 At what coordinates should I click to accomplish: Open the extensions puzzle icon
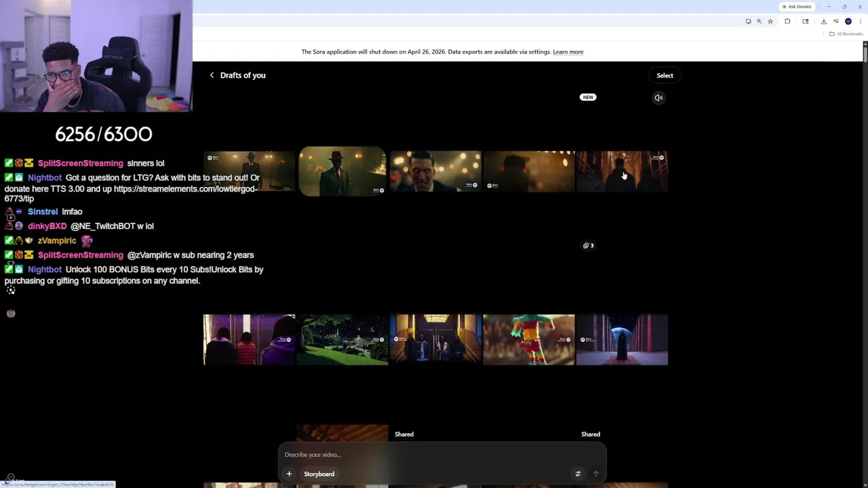(787, 22)
